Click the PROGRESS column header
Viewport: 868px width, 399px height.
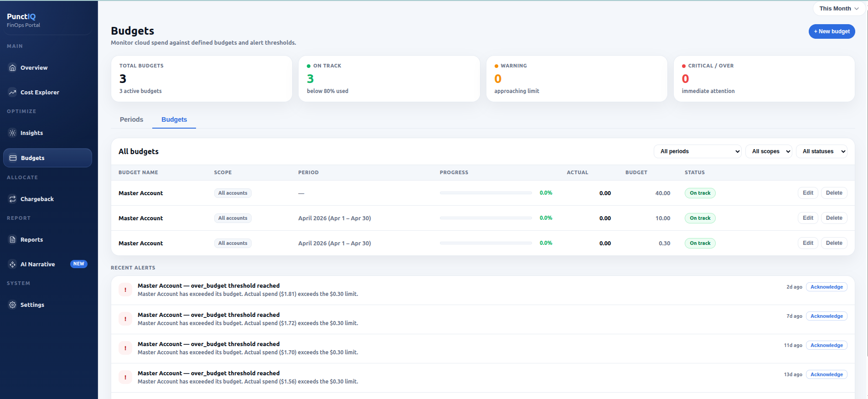[x=454, y=172]
